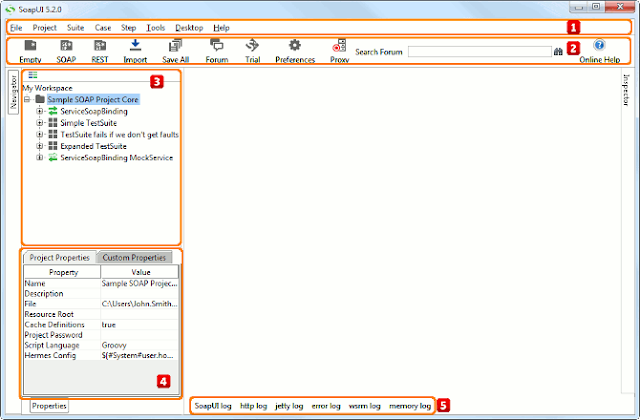Click the Sample SOAP Project Core folder icon
This screenshot has height=420, width=640.
click(x=40, y=99)
